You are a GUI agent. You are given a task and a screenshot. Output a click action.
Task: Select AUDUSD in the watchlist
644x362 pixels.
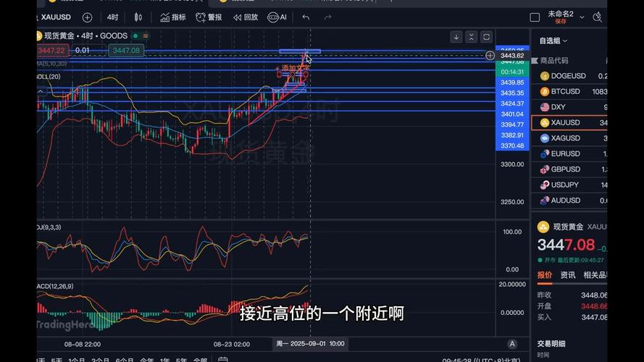pyautogui.click(x=569, y=201)
